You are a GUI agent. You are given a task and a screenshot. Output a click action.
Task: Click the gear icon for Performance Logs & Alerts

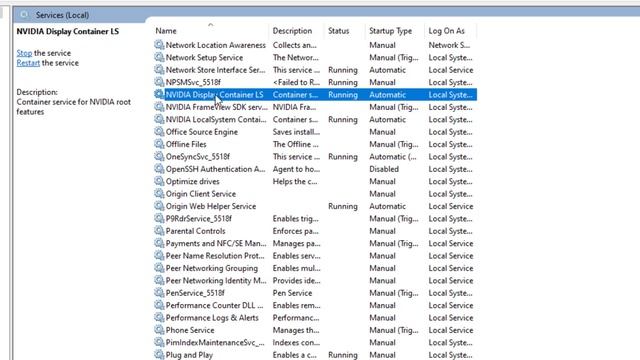[159, 318]
